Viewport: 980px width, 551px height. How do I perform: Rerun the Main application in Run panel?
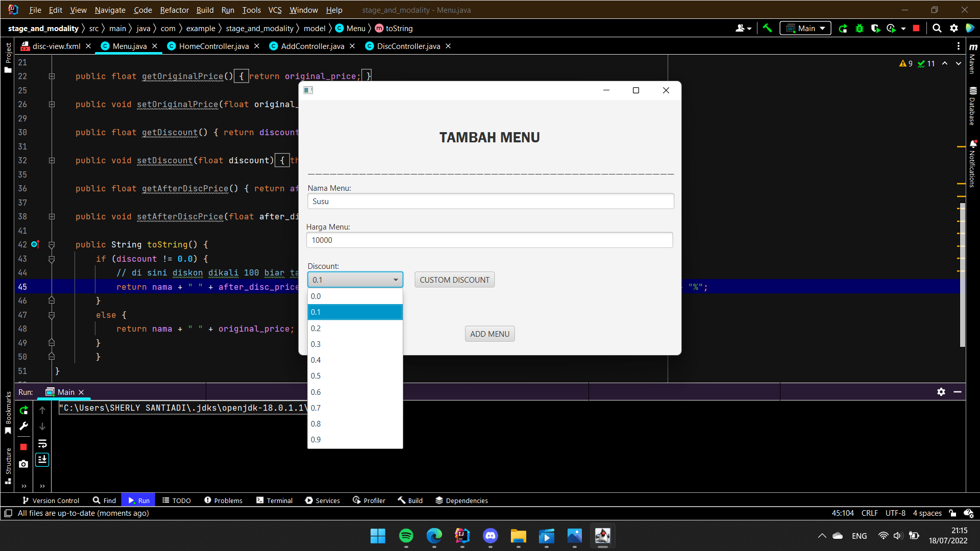click(23, 410)
